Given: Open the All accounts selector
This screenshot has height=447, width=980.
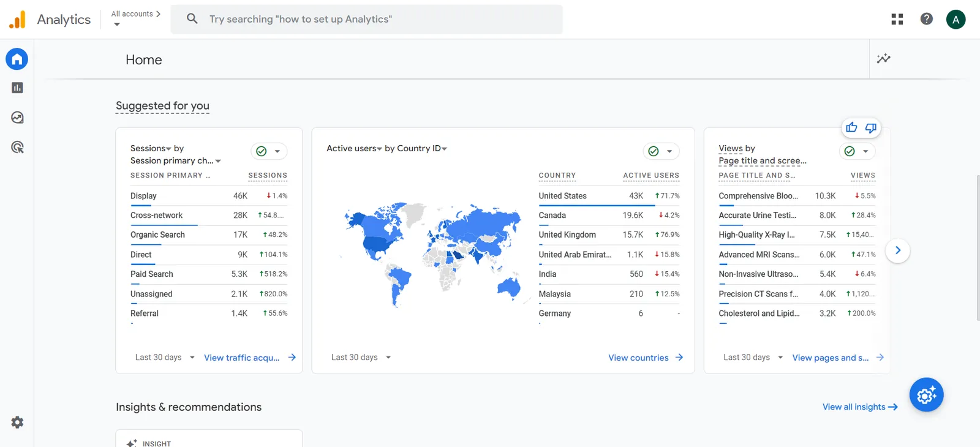Looking at the screenshot, I should (x=135, y=18).
